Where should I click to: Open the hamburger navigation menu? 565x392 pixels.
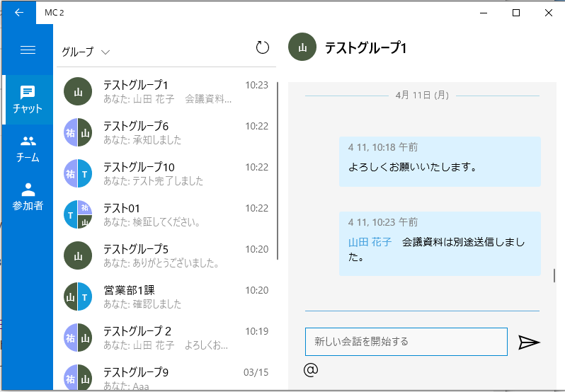pos(28,50)
